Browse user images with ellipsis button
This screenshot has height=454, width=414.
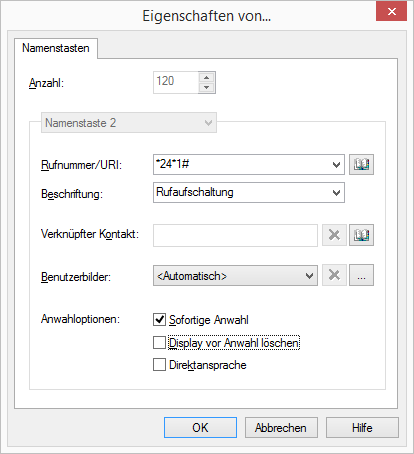[361, 275]
